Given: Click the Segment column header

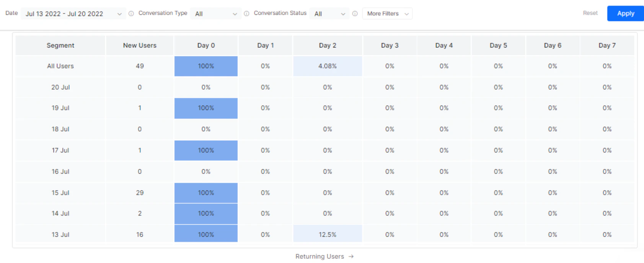Looking at the screenshot, I should tap(60, 45).
